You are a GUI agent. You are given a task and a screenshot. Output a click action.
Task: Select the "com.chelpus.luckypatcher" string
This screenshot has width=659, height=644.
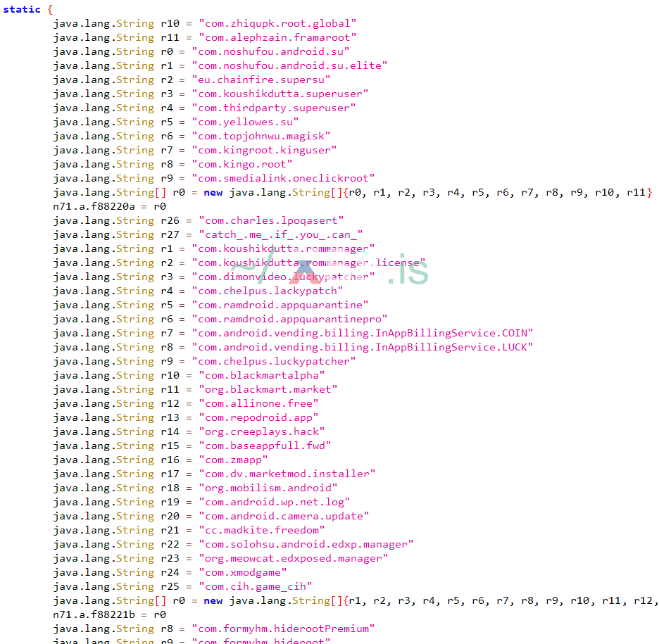click(274, 361)
